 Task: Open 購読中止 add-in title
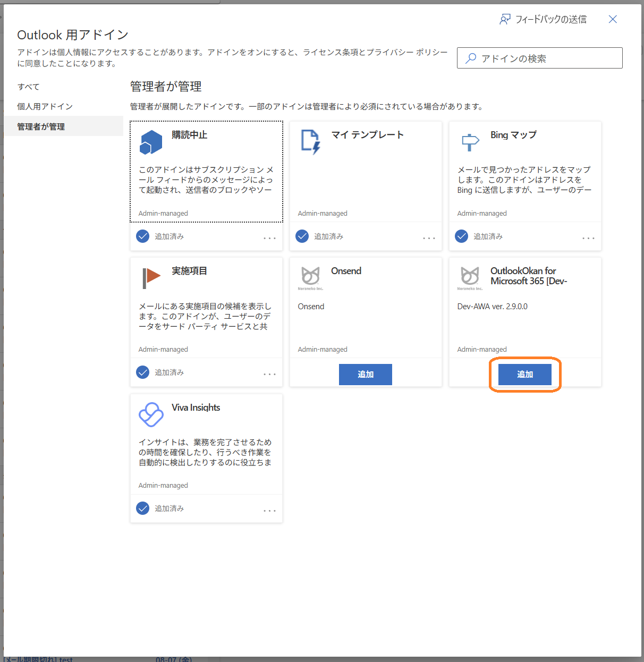[189, 135]
